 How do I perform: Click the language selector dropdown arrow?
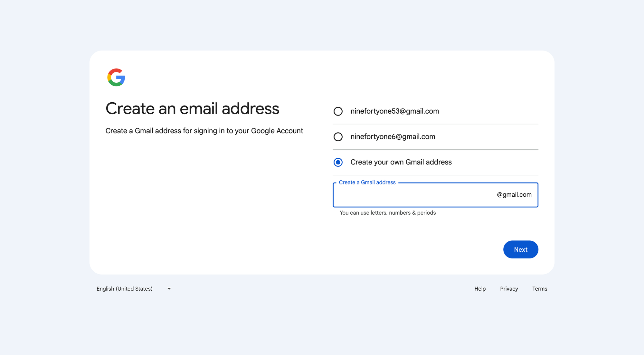point(169,289)
